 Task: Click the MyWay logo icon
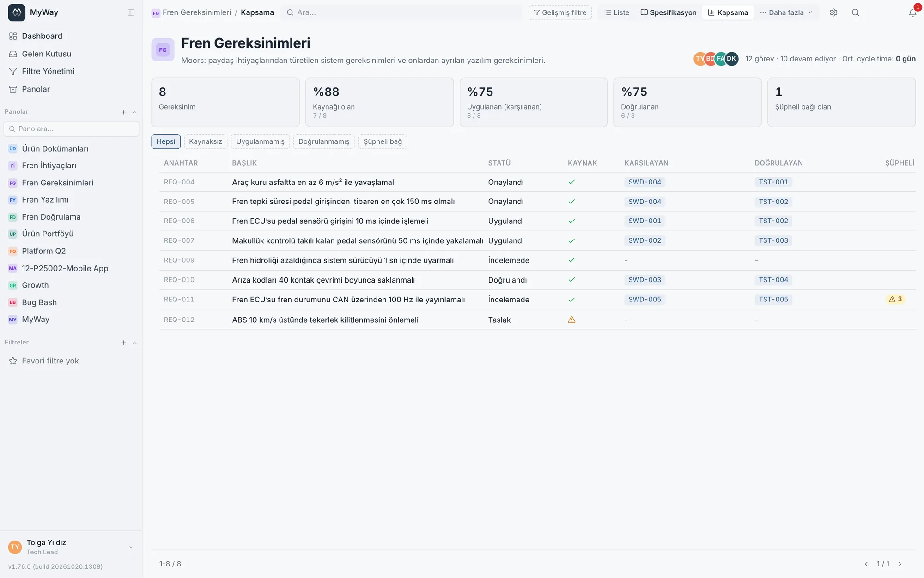coord(17,12)
